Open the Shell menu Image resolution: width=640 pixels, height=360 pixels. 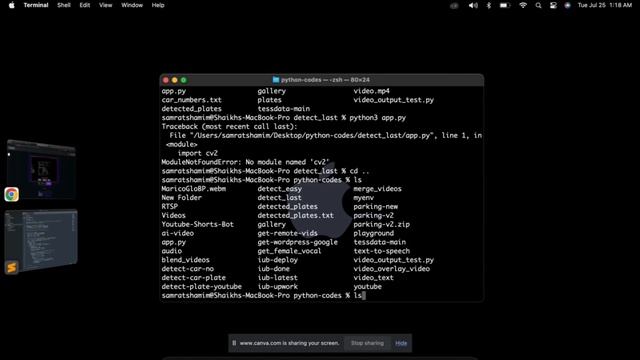tap(64, 5)
